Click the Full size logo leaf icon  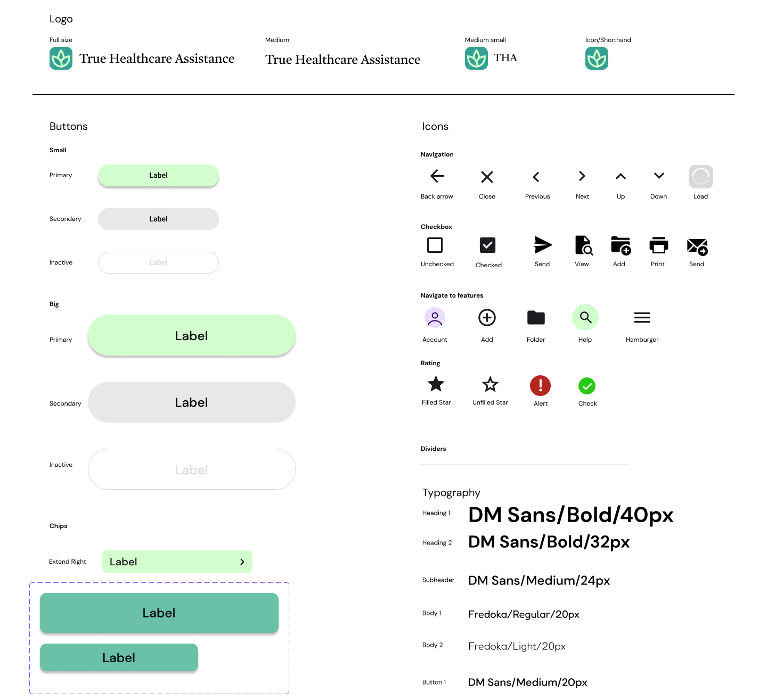61,59
